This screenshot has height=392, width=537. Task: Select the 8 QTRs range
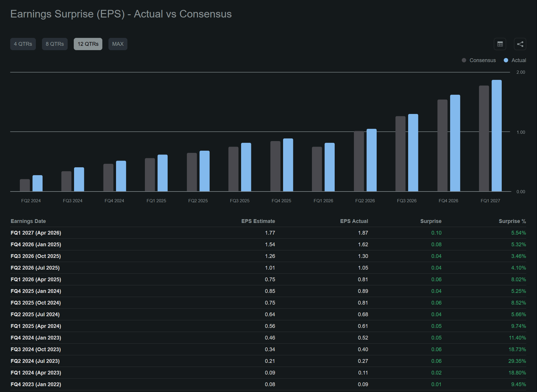click(55, 44)
